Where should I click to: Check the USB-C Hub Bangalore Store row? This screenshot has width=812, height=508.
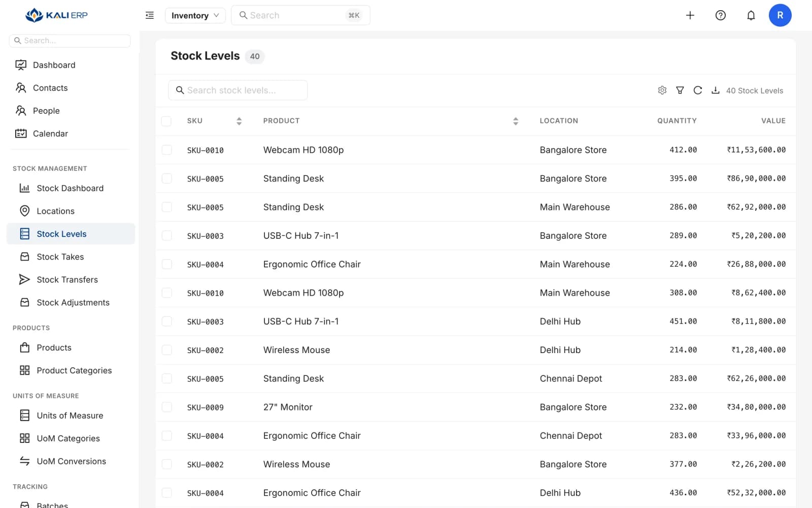(166, 235)
